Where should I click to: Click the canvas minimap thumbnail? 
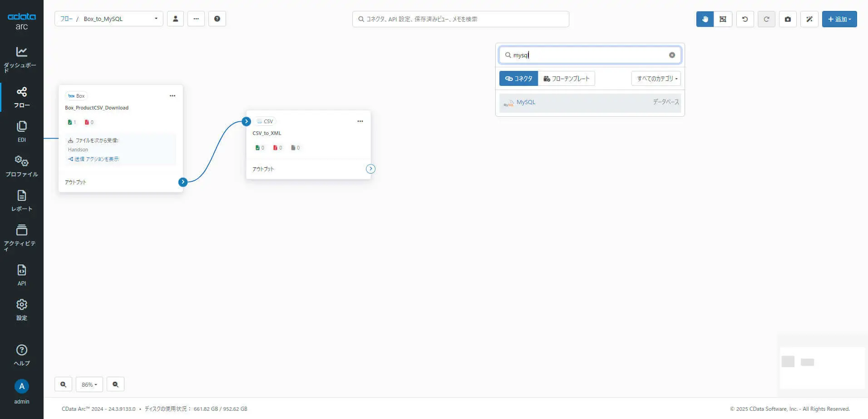[x=822, y=368]
